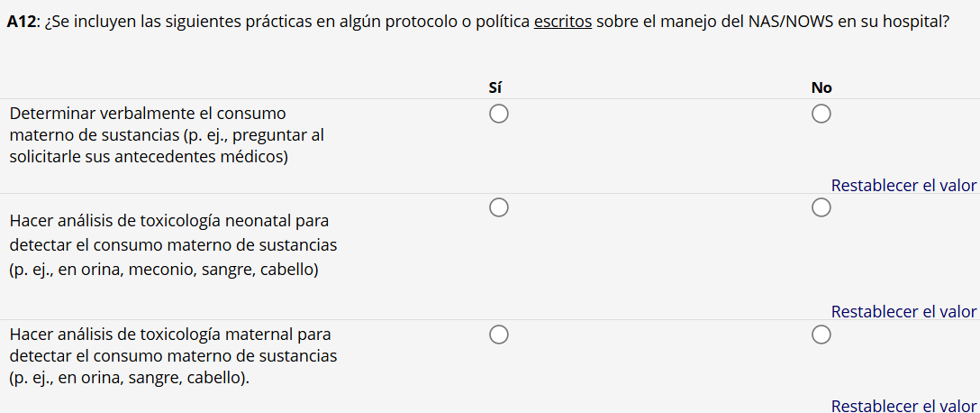This screenshot has height=413, width=980.
Task: Click the Sí column header
Action: tap(495, 87)
